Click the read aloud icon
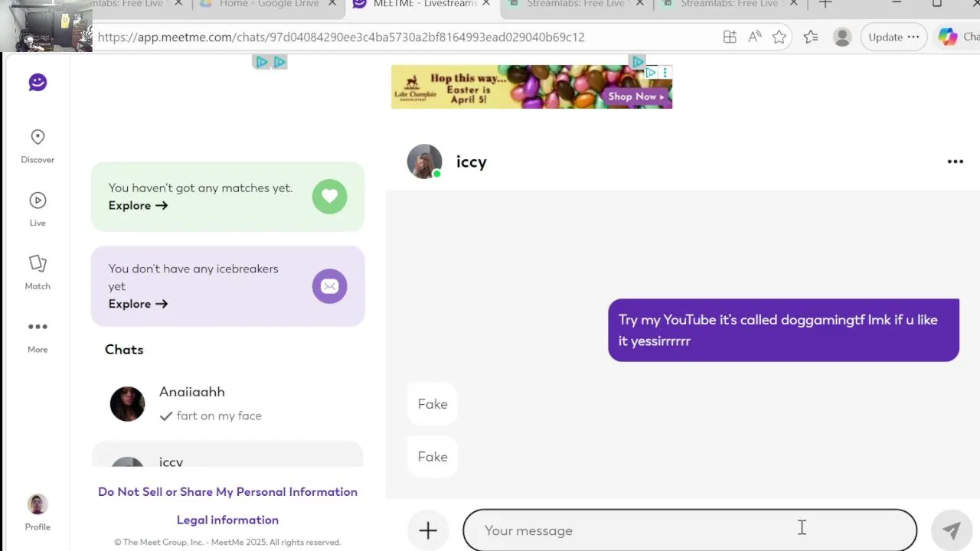 point(755,37)
